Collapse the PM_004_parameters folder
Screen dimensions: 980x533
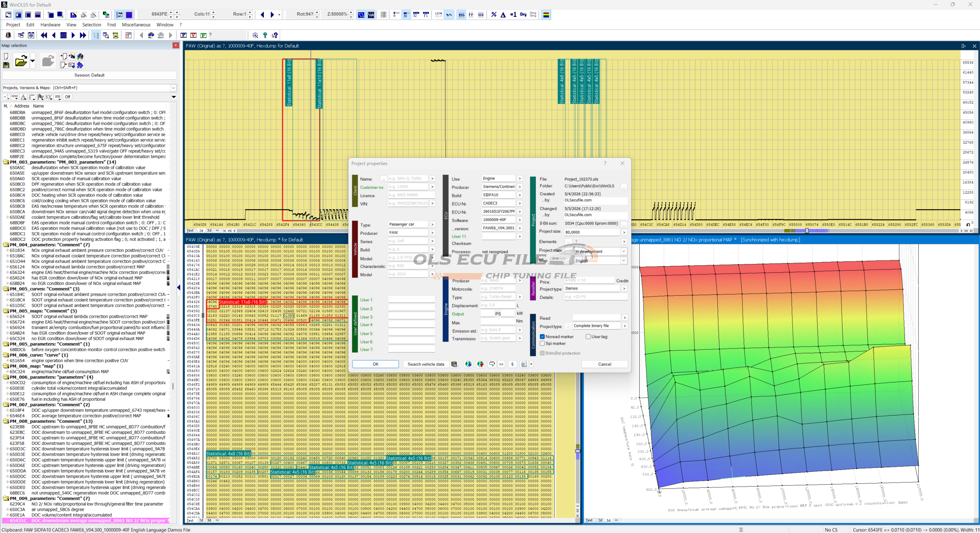point(6,245)
